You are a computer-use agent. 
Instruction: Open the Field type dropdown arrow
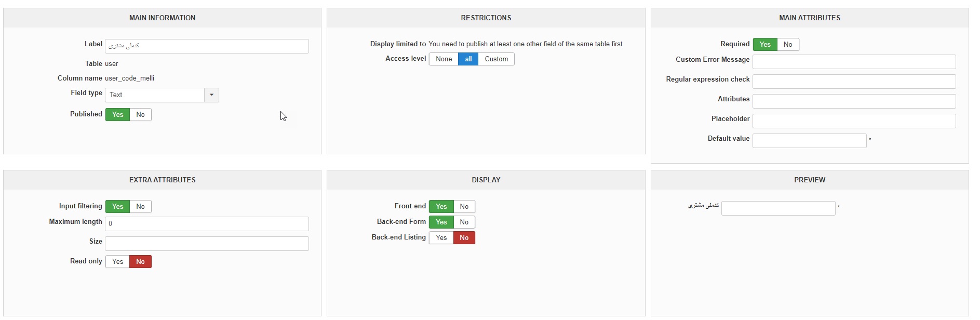[211, 95]
